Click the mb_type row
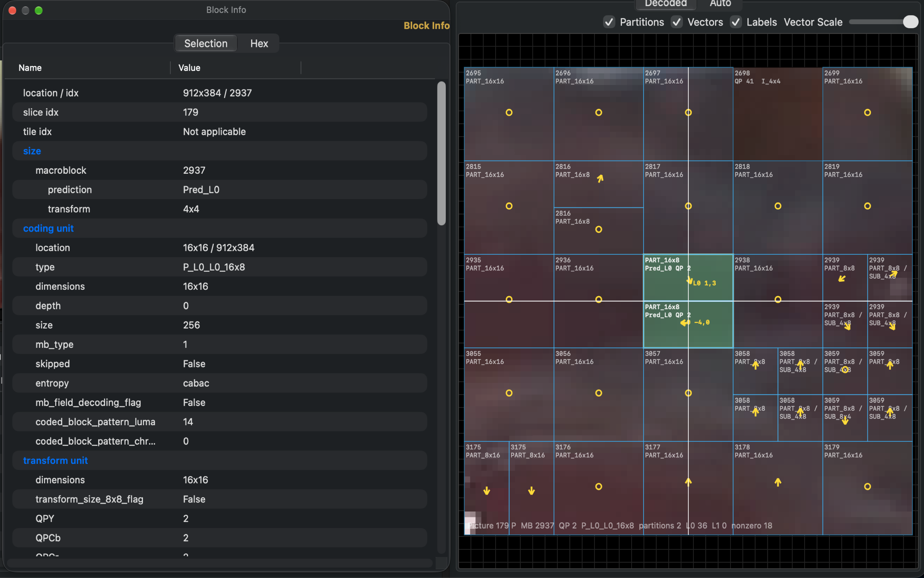924x578 pixels. [219, 344]
